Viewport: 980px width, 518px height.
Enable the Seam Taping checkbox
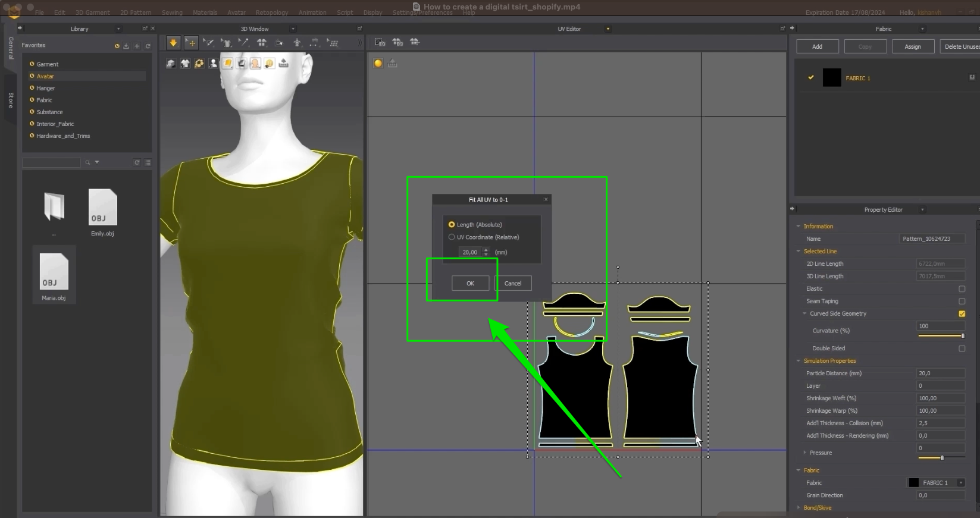tap(962, 302)
